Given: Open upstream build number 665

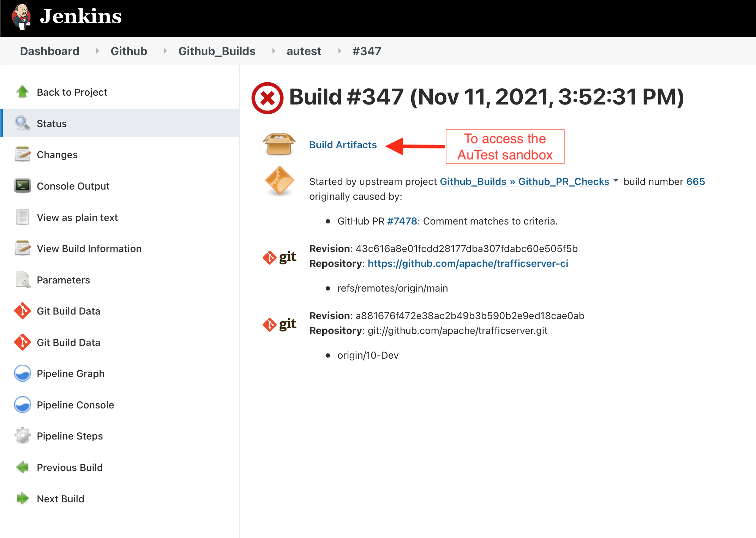Looking at the screenshot, I should [695, 181].
